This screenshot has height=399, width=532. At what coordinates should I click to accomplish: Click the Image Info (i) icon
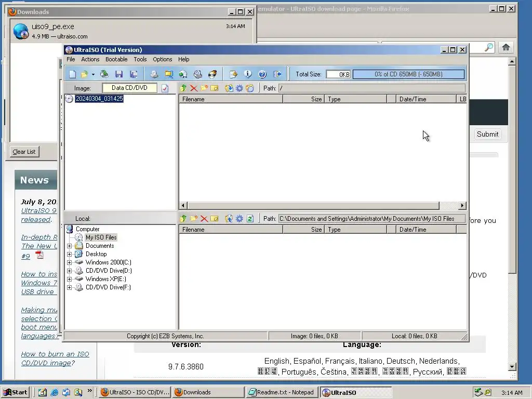[x=248, y=74]
